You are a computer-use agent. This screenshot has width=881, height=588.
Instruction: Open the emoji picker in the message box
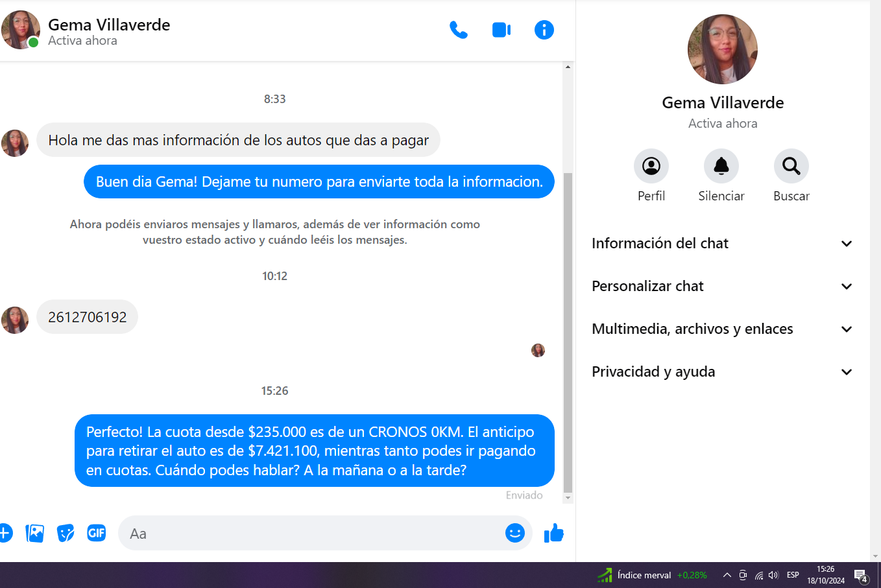pos(514,533)
